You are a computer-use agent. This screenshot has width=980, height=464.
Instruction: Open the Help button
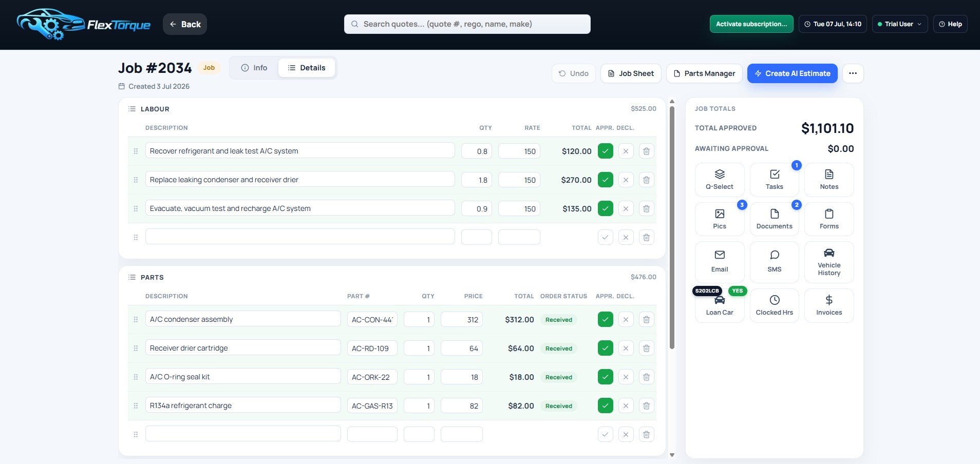pos(950,24)
